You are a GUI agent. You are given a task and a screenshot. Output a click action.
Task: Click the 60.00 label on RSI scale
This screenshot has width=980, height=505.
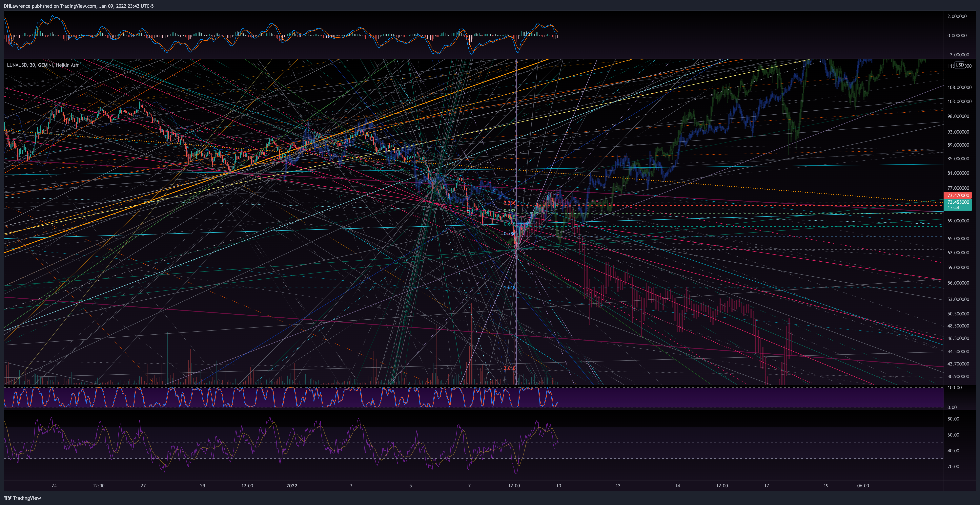(953, 435)
